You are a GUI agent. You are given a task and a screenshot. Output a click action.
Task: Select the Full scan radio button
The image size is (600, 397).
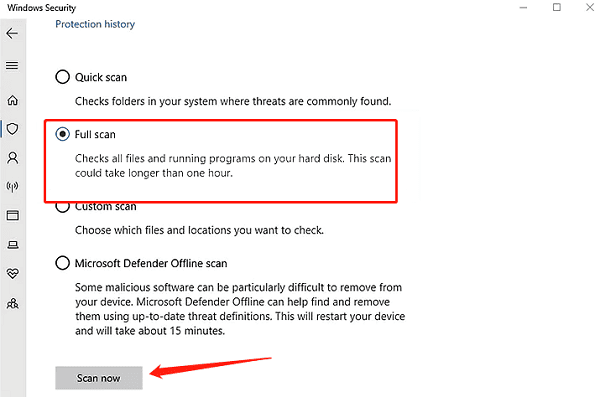(x=62, y=134)
